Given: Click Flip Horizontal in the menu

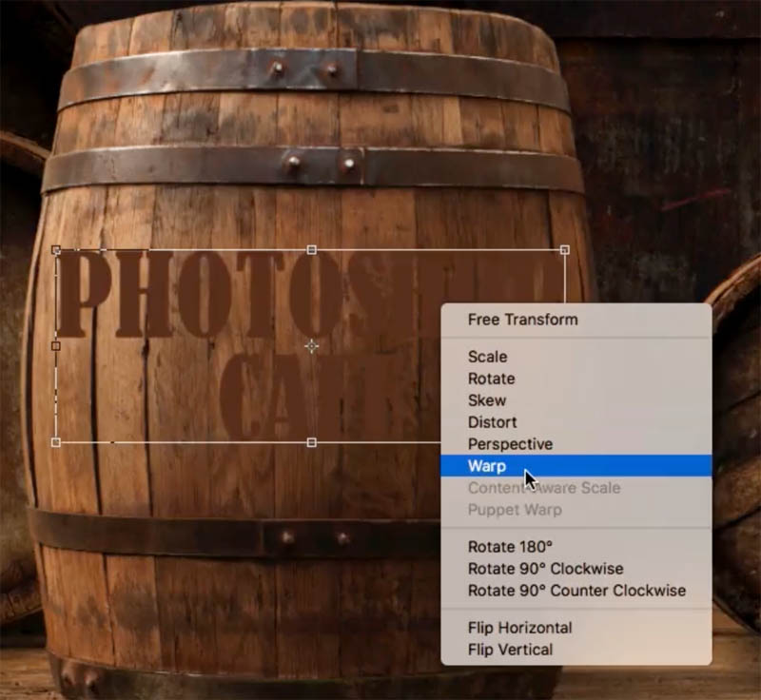Looking at the screenshot, I should [519, 628].
